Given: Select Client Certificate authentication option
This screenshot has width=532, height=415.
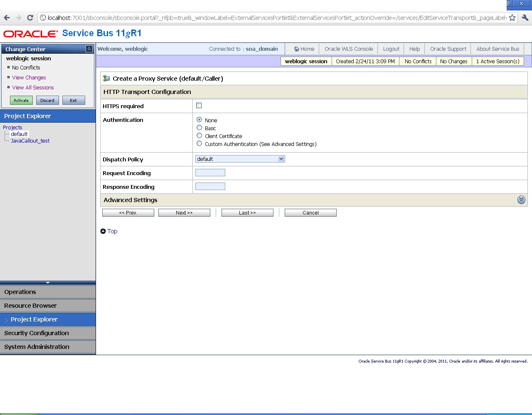Looking at the screenshot, I should pyautogui.click(x=199, y=136).
